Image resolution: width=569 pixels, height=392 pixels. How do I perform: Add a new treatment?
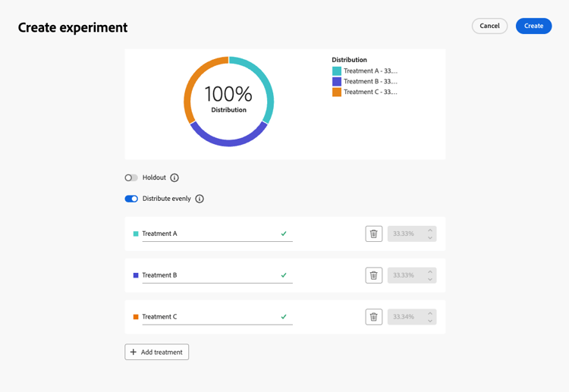(x=157, y=352)
